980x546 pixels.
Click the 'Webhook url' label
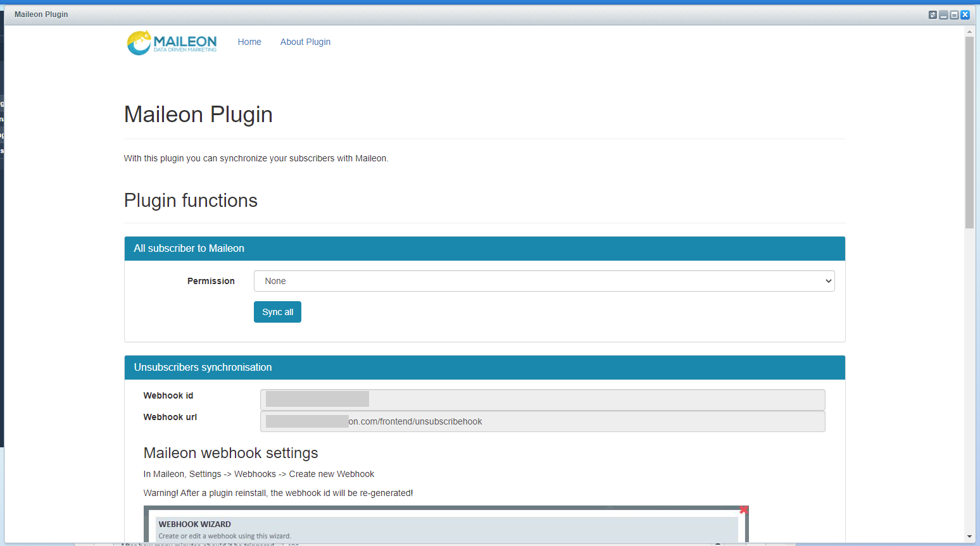pyautogui.click(x=170, y=417)
